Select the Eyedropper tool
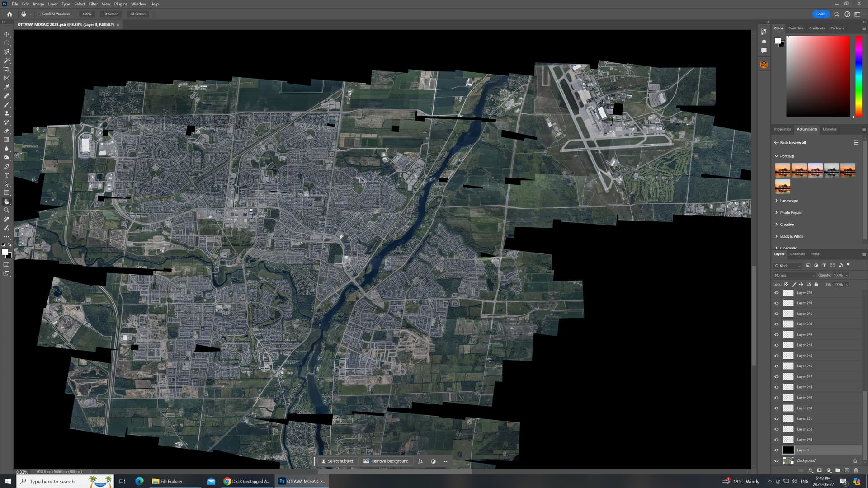The image size is (868, 488). [x=6, y=87]
